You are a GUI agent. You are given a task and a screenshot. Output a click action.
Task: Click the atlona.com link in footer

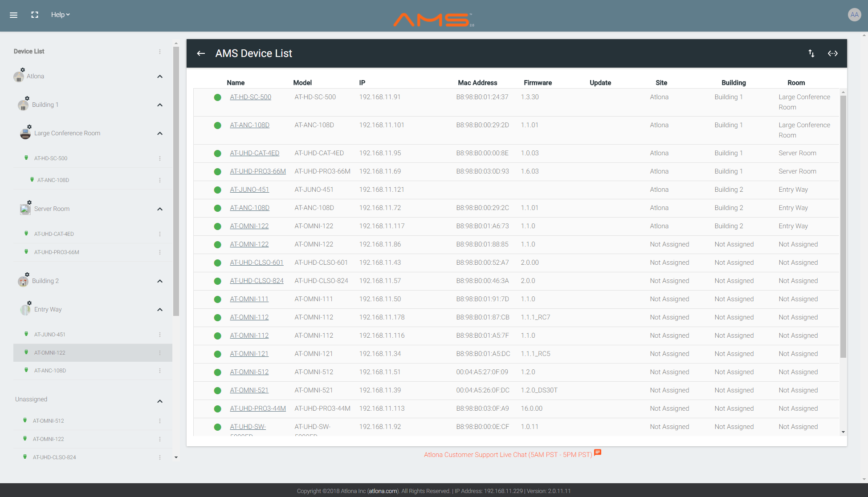383,491
